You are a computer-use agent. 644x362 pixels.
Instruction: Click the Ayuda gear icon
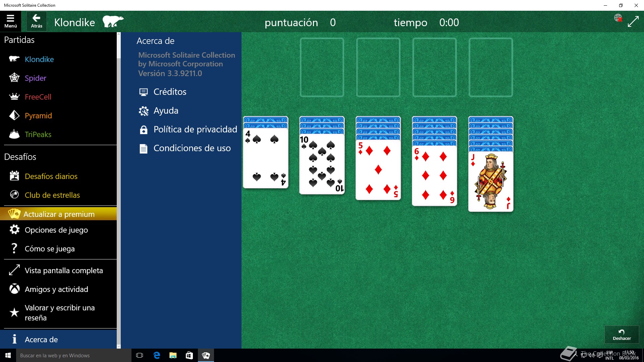(144, 111)
